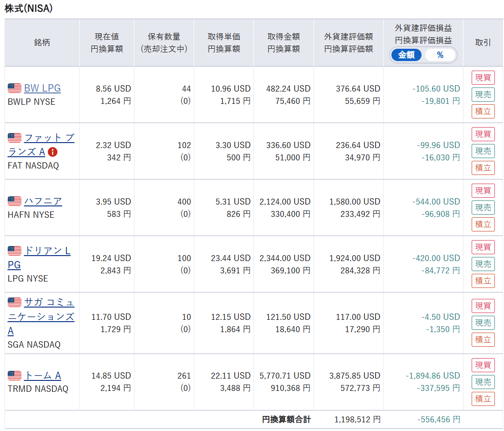Open the ファット ブランズ A stock link
Screen dimensions: 504x431
[41, 144]
